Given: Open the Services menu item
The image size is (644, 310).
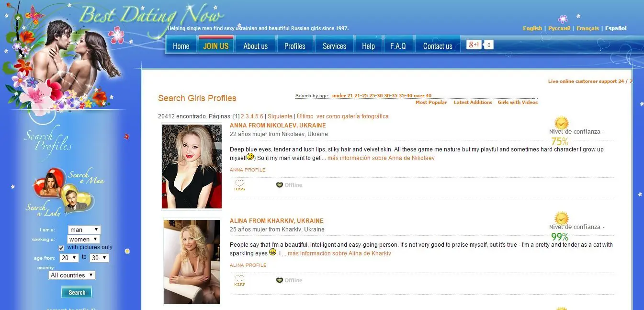Looking at the screenshot, I should [x=334, y=46].
